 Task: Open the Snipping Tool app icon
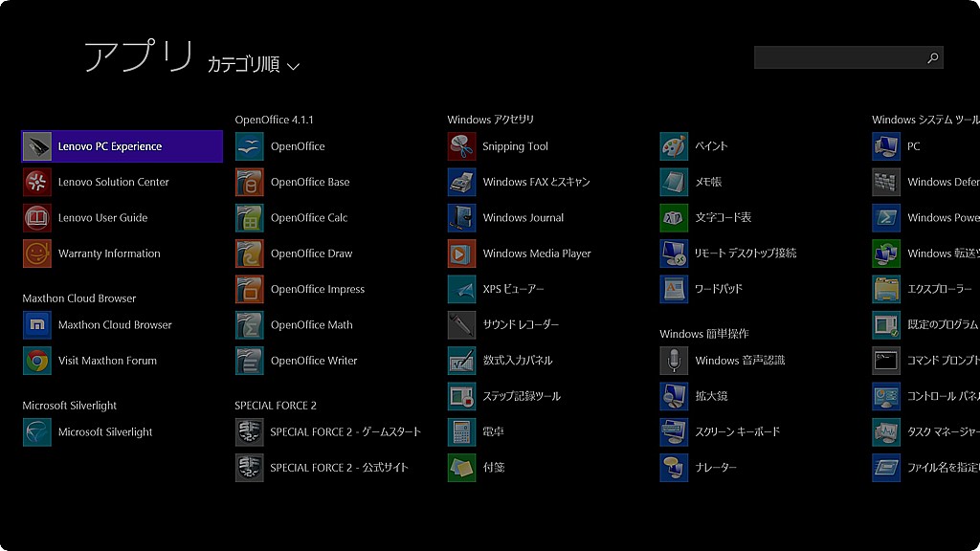point(461,146)
